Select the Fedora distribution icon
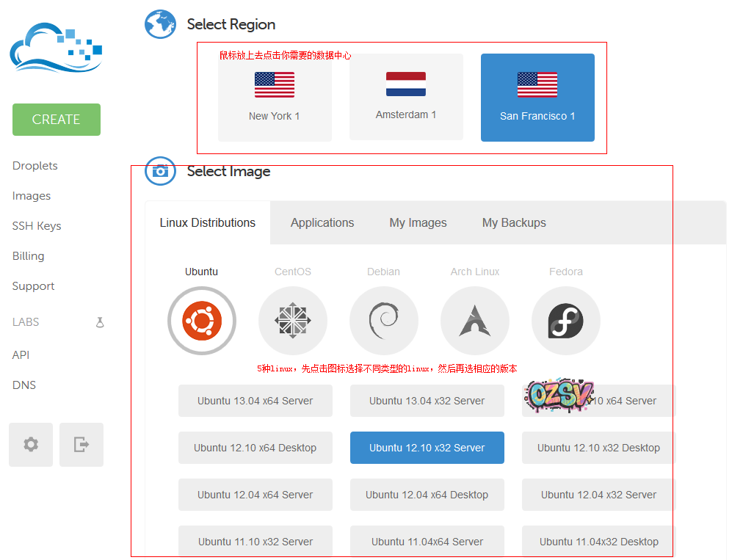This screenshot has width=743, height=560. point(565,321)
